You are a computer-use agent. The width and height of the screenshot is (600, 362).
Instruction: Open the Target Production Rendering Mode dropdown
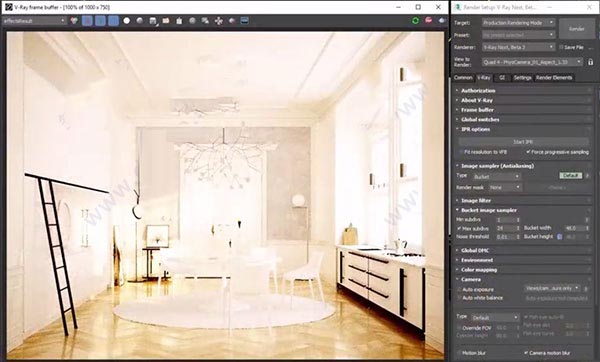pyautogui.click(x=518, y=23)
